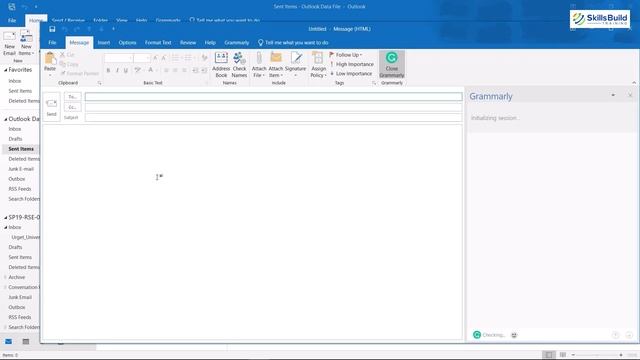The image size is (640, 360).
Task: Open the File tab in message window
Action: click(52, 42)
